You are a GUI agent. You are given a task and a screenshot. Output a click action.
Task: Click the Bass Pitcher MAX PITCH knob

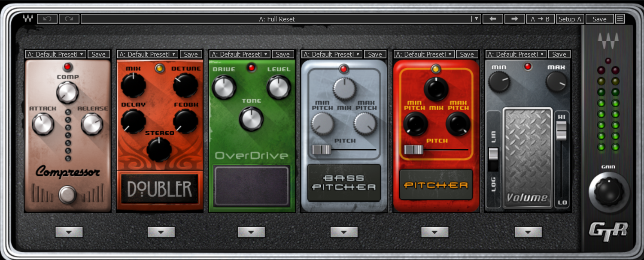[365, 124]
